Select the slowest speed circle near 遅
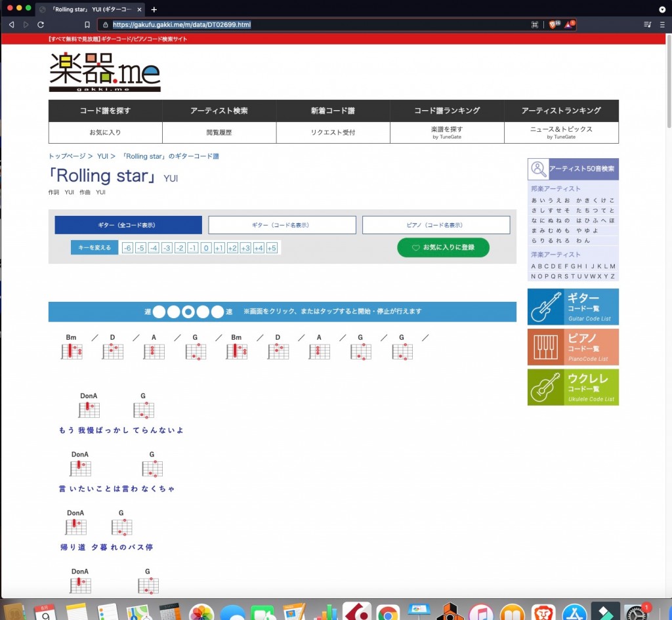The width and height of the screenshot is (672, 620). [x=159, y=312]
